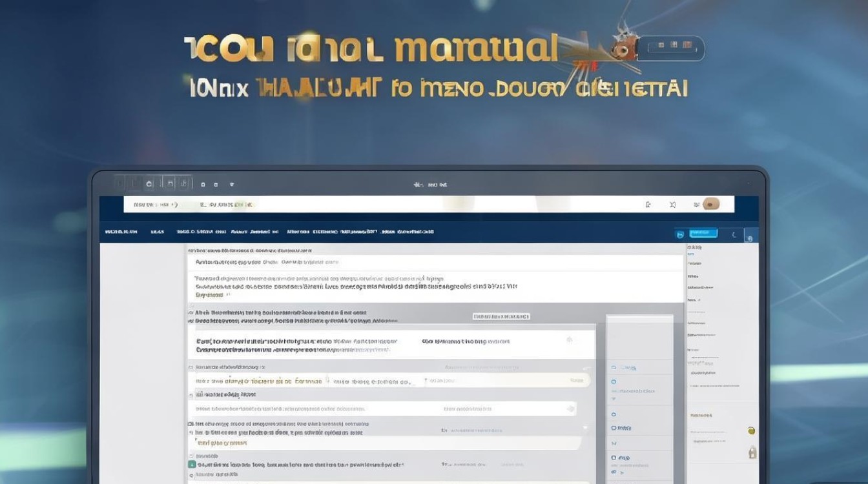Click the camera-like icon in window title toolbar
This screenshot has height=484, width=868.
(149, 184)
